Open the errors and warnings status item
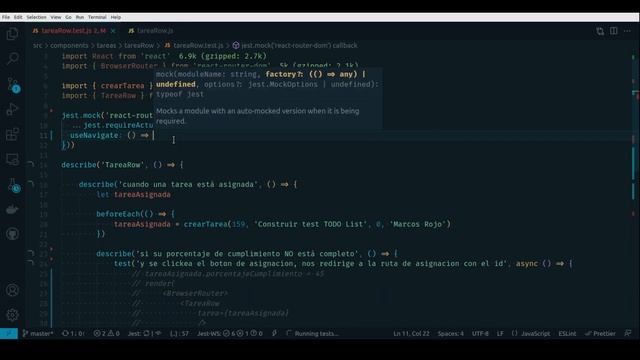 point(106,333)
